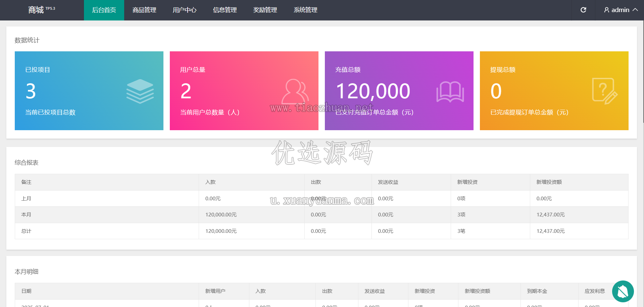Click the 综合报表 section heading
This screenshot has height=307, width=644.
tap(27, 163)
